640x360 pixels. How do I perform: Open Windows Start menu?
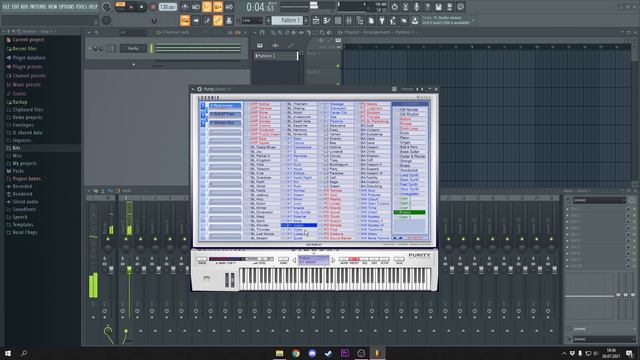[8, 353]
